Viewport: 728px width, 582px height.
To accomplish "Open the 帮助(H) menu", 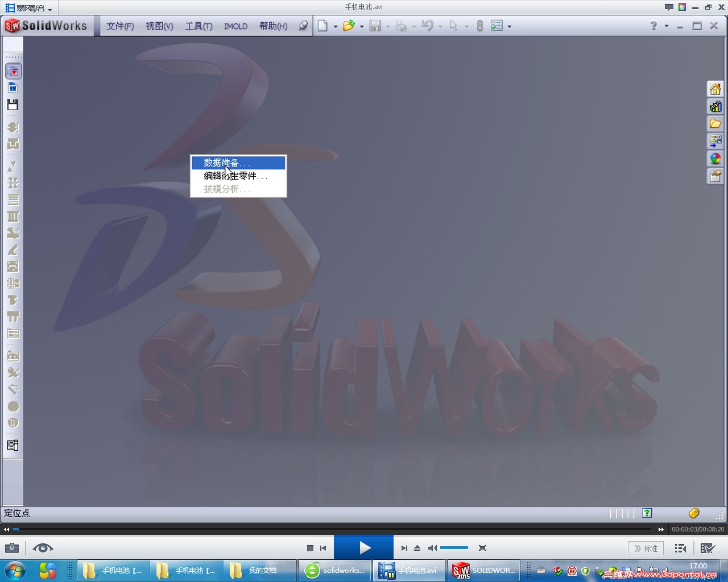I will tap(274, 26).
